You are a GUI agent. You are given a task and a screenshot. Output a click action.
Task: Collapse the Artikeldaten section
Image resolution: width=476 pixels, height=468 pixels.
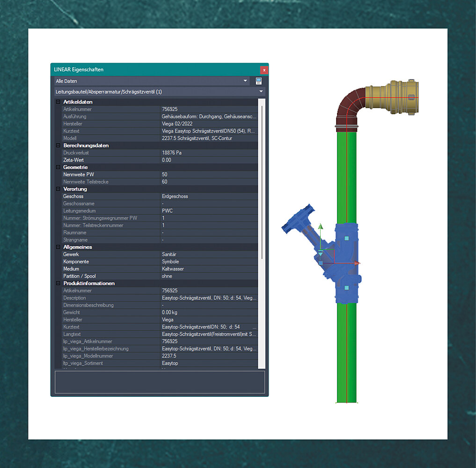58,102
